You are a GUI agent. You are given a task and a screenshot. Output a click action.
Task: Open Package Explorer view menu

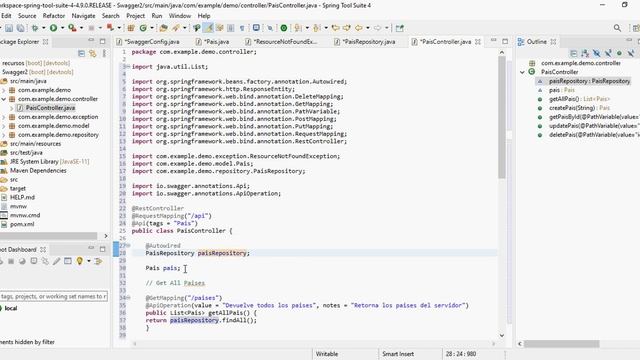[104, 53]
